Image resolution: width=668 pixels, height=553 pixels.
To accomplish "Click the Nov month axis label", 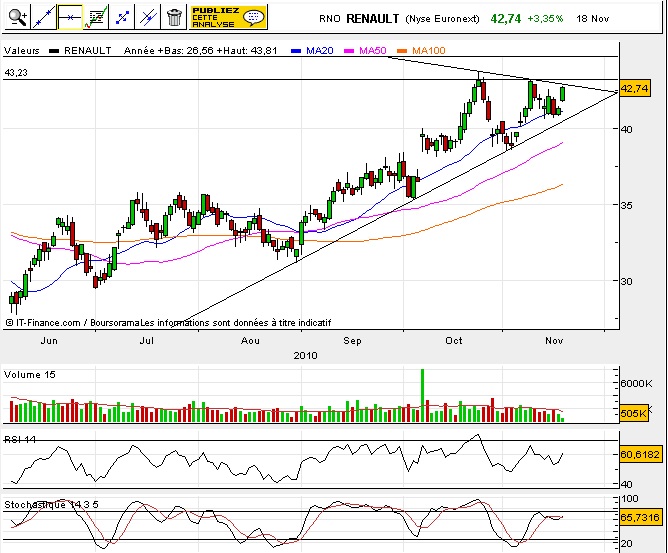I will point(554,341).
